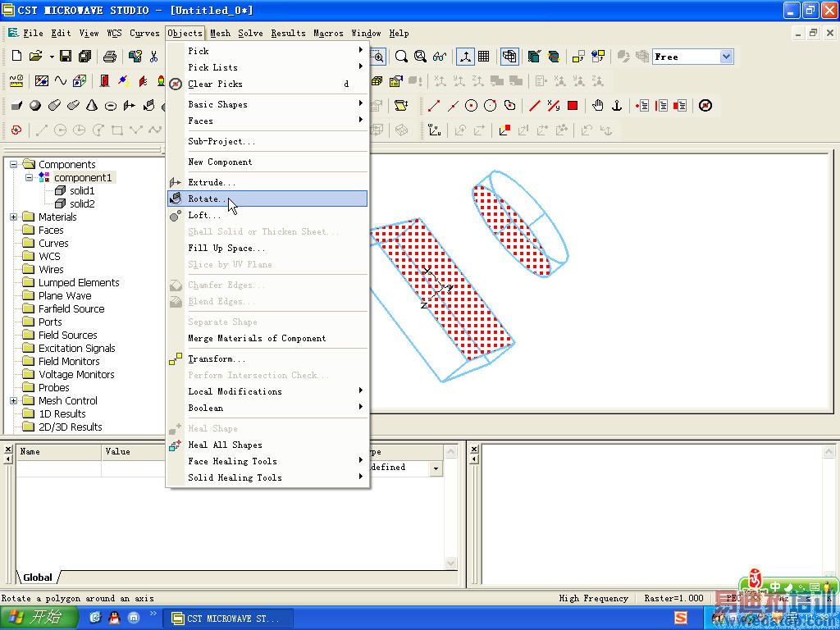The height and width of the screenshot is (630, 840).
Task: Click the eyeglasses view icon
Action: click(x=440, y=57)
